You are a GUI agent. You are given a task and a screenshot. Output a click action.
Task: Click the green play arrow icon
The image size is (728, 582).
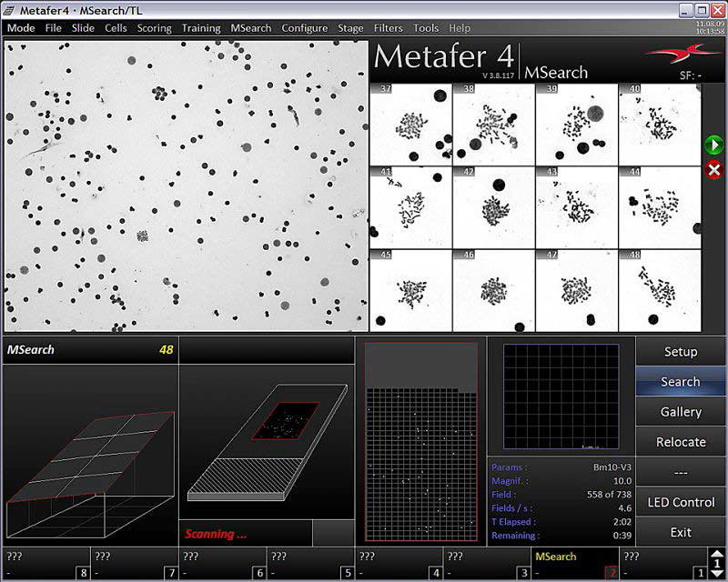pos(713,145)
